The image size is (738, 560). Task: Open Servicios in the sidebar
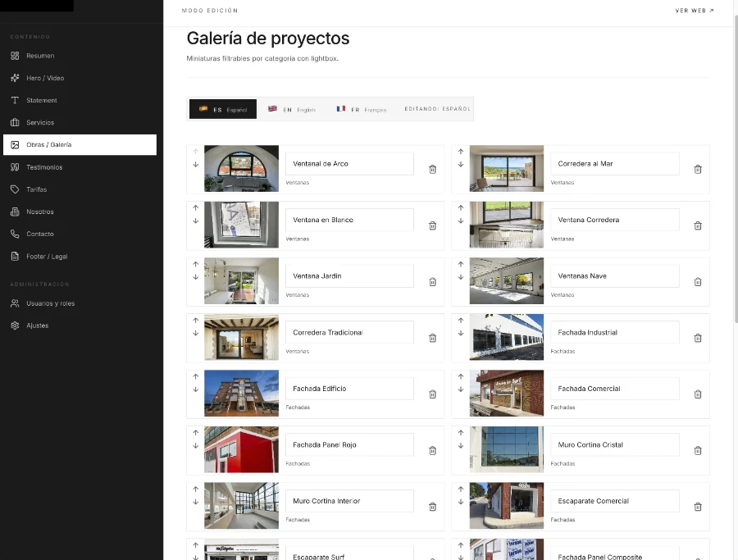pos(80,122)
